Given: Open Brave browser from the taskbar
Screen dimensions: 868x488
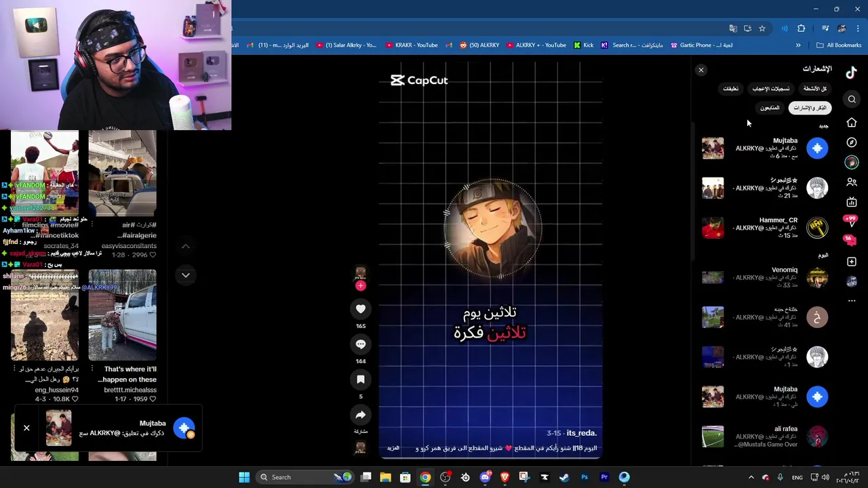Looking at the screenshot, I should click(505, 477).
